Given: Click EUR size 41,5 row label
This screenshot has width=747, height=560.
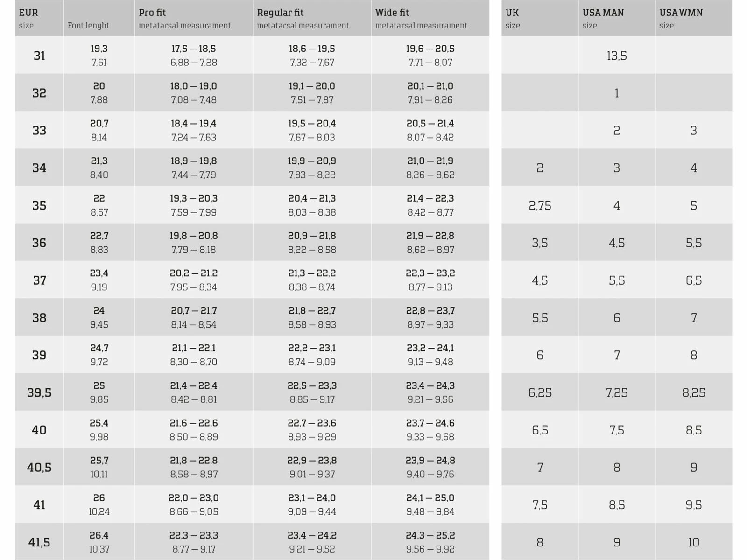Looking at the screenshot, I should [39, 542].
